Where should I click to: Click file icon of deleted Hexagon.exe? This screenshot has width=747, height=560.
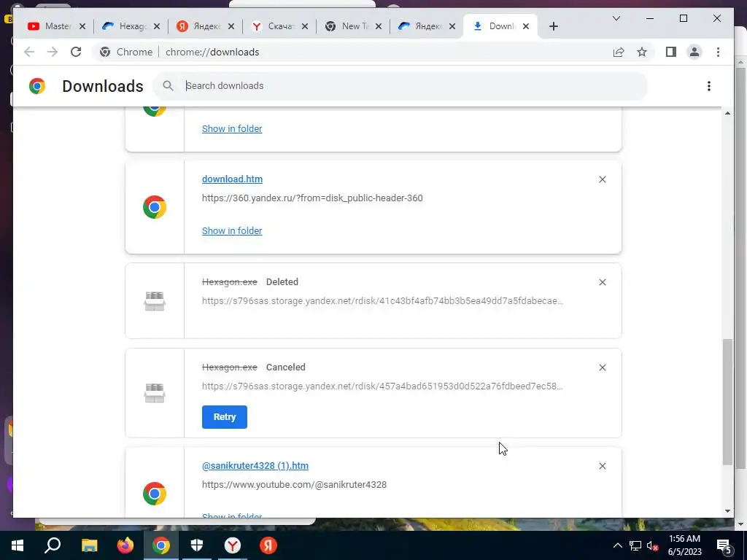155,301
